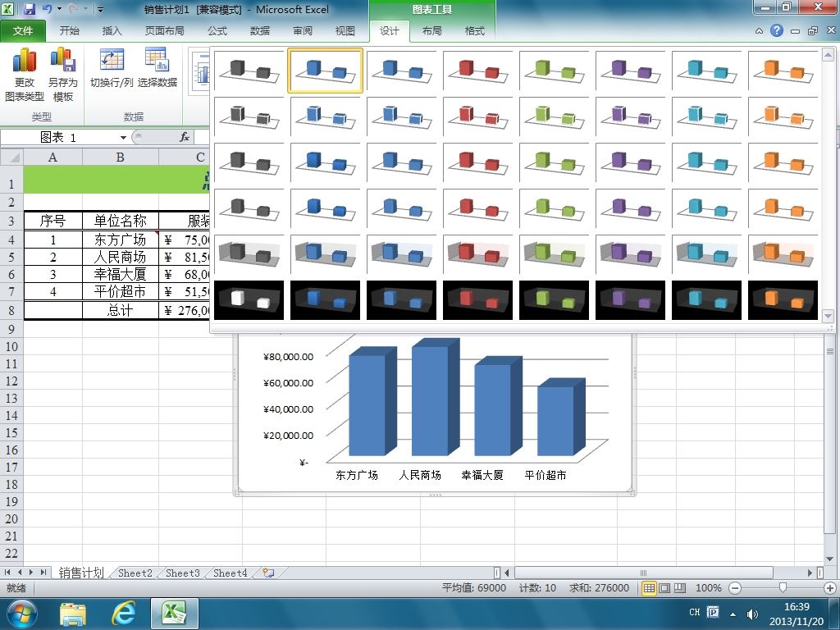Go to last sheet navigation arrow
This screenshot has height=630, width=840.
(43, 573)
